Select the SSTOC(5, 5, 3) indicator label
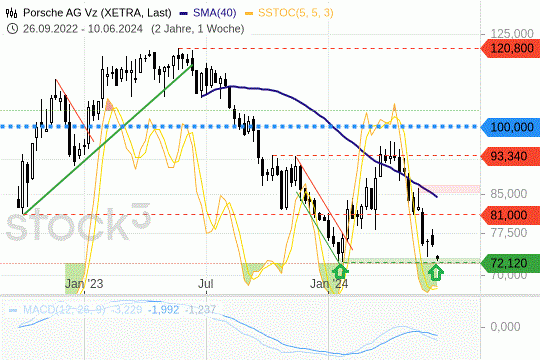Image resolution: width=540 pixels, height=360 pixels. click(296, 13)
